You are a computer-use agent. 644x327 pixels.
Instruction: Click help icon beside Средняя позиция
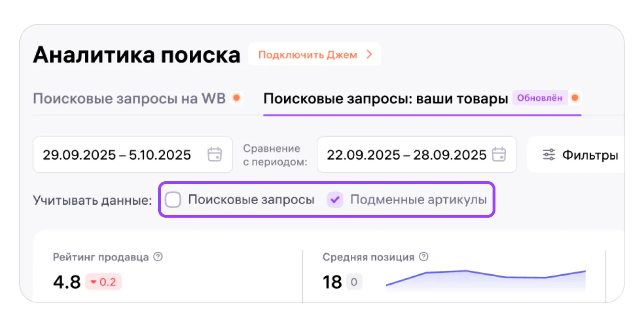tap(424, 257)
